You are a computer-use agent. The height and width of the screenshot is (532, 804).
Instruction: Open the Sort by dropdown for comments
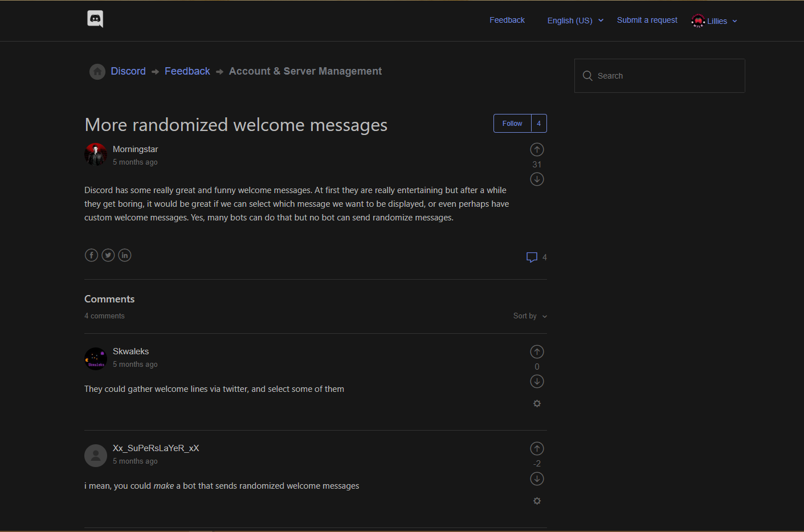529,316
